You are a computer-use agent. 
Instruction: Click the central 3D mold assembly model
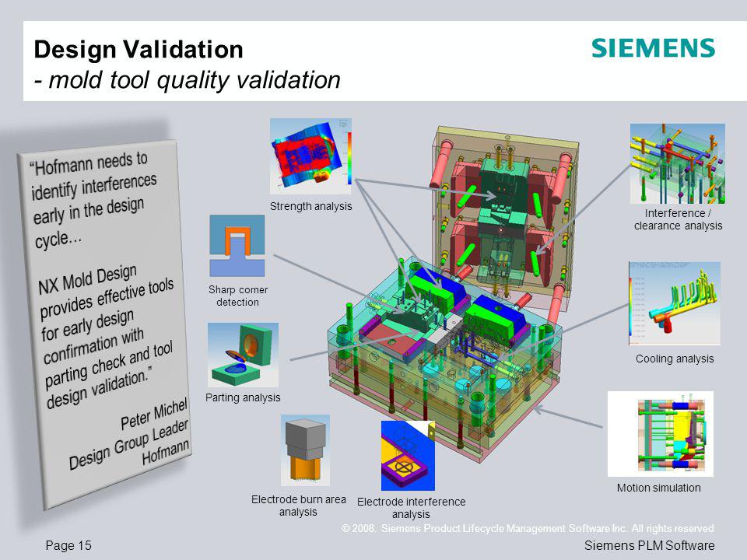453,296
